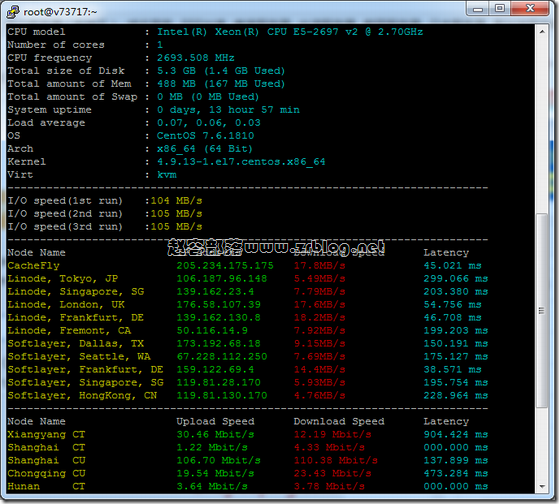Click the 2nd run I/O speed value

point(176,214)
